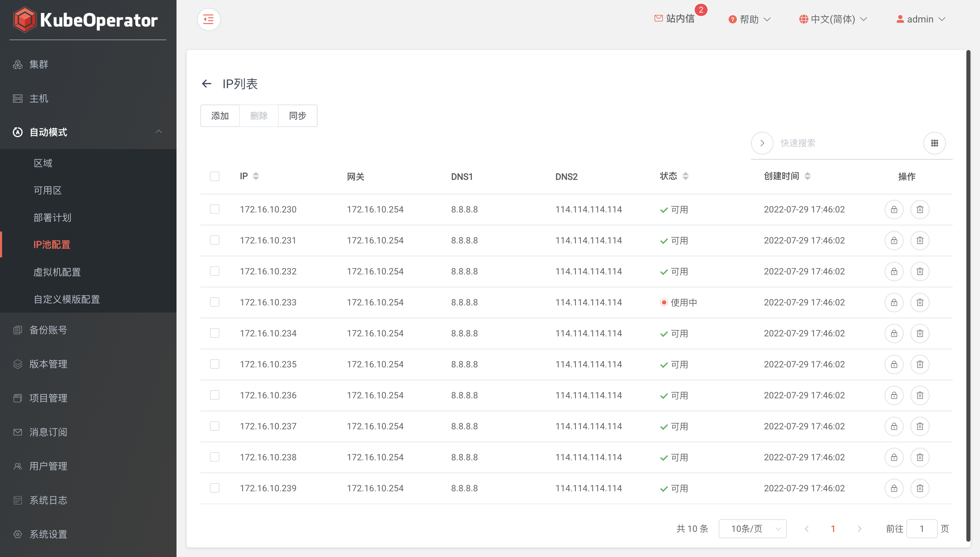Go to the previous page arrow
This screenshot has height=557, width=980.
pyautogui.click(x=807, y=529)
